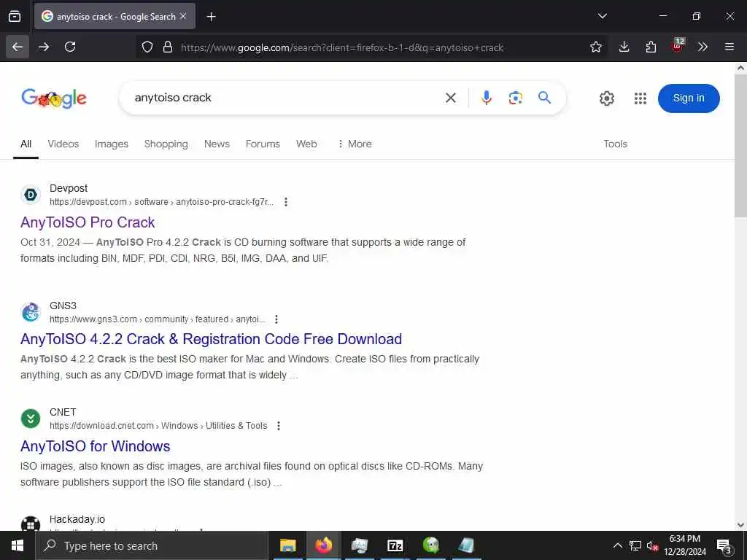Open the taskbar clock and date
747x560 pixels.
pyautogui.click(x=685, y=545)
